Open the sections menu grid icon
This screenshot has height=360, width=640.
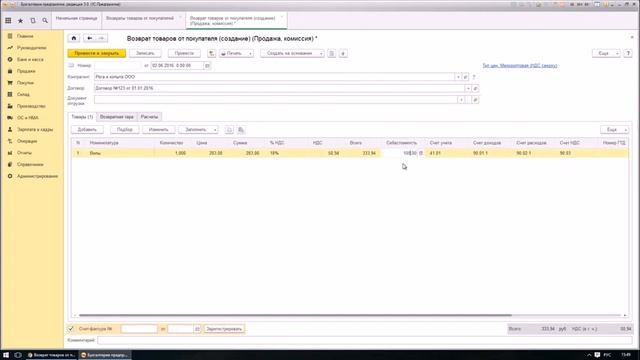8,20
